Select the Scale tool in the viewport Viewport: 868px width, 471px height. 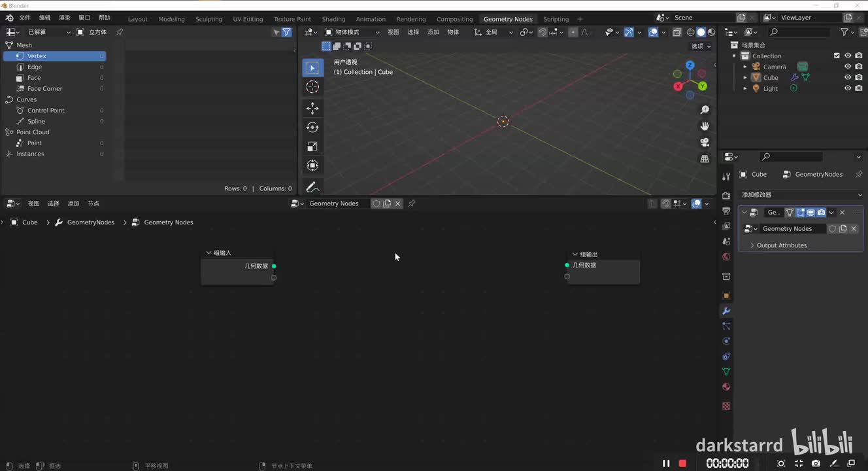pyautogui.click(x=312, y=147)
